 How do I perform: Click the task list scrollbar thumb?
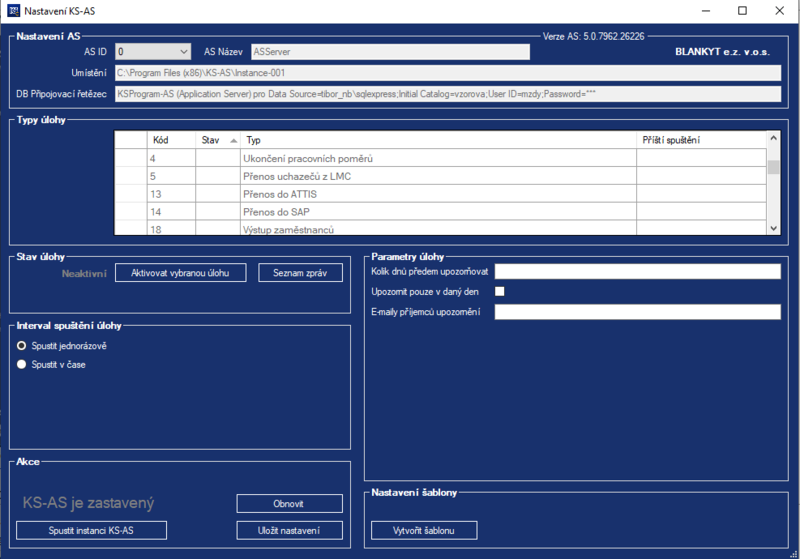(773, 167)
